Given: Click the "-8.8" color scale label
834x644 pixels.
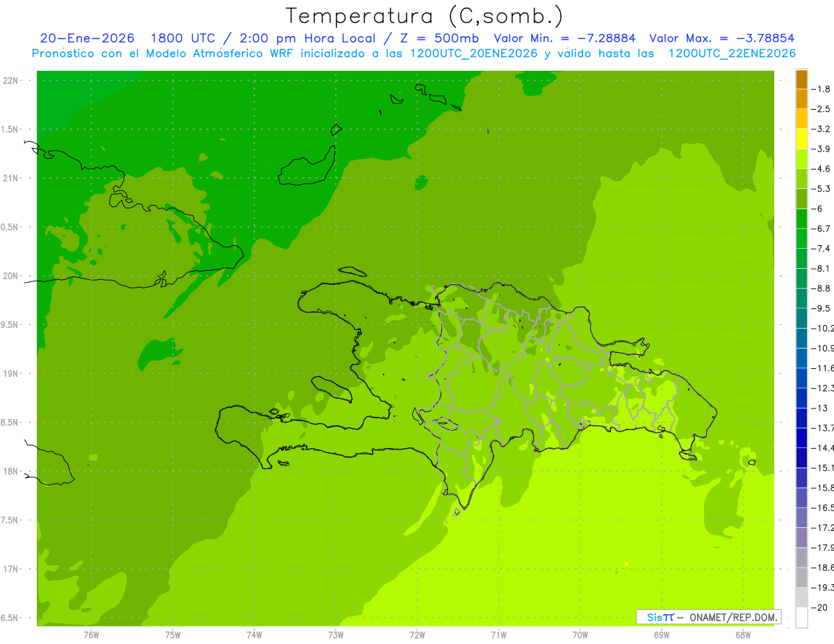Looking at the screenshot, I should [x=821, y=288].
